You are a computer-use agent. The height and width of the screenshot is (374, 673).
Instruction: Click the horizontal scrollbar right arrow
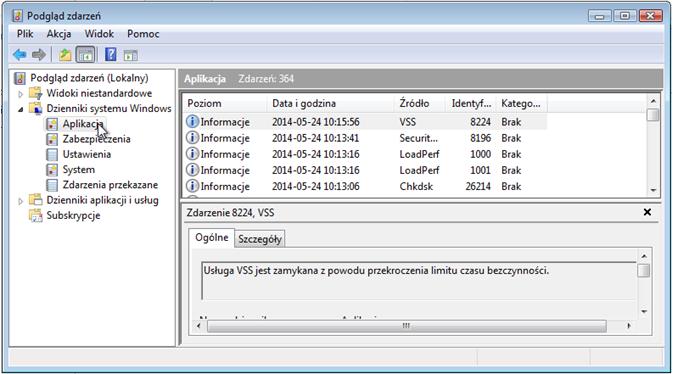click(629, 326)
